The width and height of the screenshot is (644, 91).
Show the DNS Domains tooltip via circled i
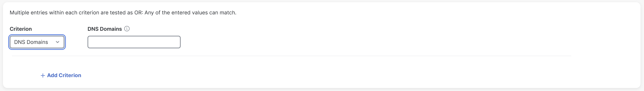pos(127,29)
